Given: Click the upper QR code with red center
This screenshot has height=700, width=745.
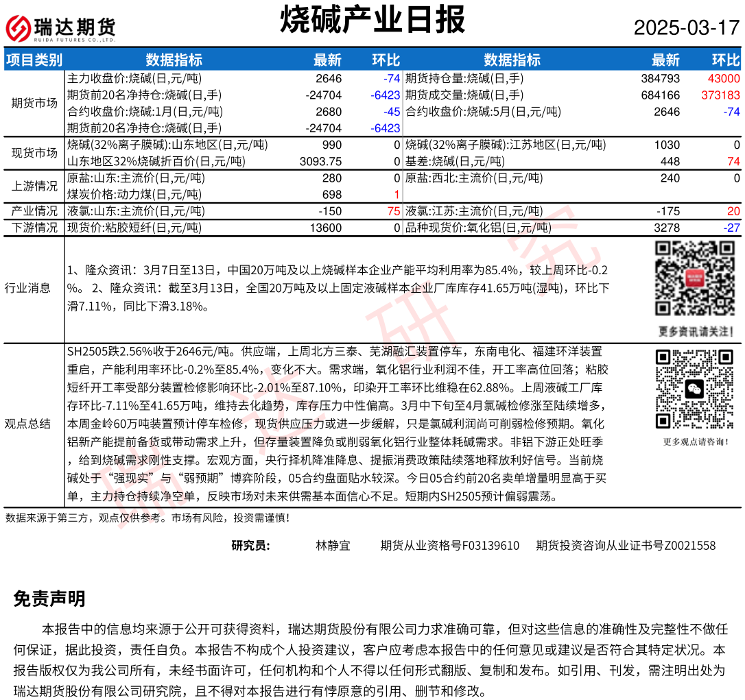Looking at the screenshot, I should pos(695,278).
